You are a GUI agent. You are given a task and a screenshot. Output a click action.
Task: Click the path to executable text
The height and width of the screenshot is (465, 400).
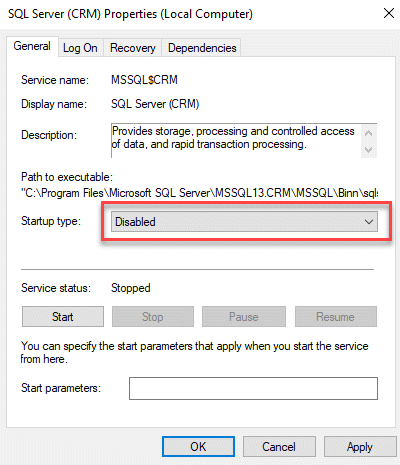pos(199,193)
